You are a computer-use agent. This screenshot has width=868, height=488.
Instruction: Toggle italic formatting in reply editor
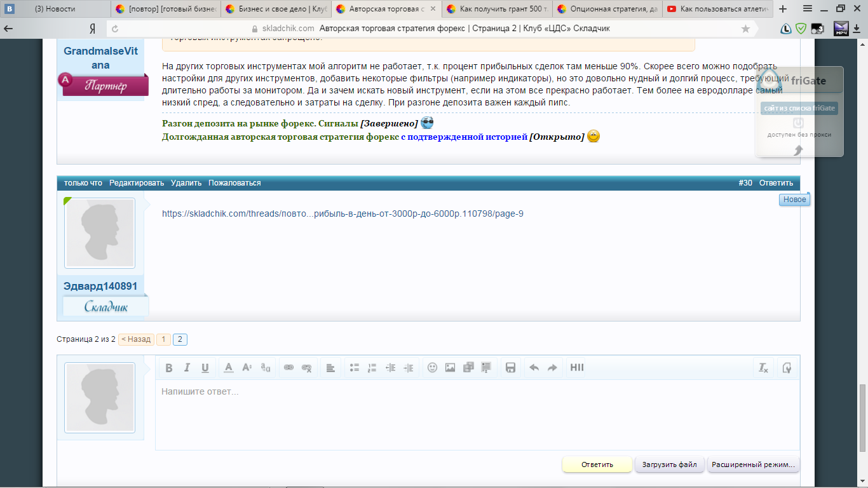coord(187,368)
